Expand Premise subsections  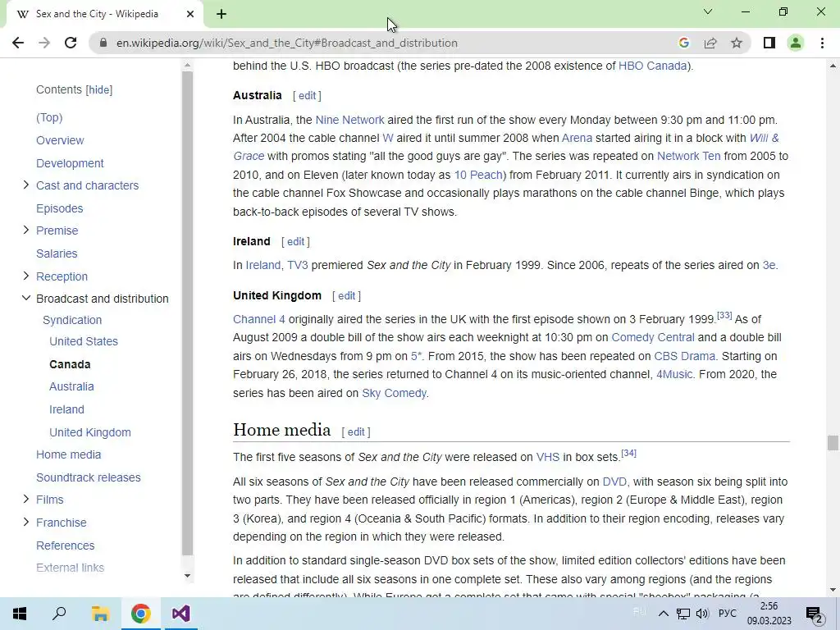pyautogui.click(x=25, y=230)
